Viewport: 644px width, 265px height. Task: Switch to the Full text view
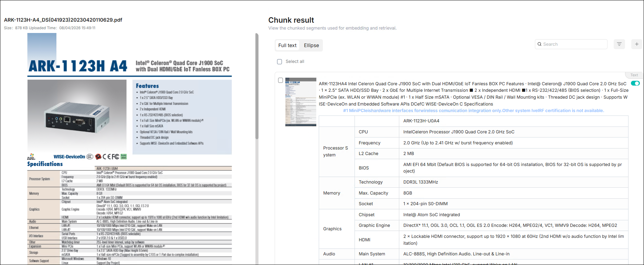tap(287, 45)
